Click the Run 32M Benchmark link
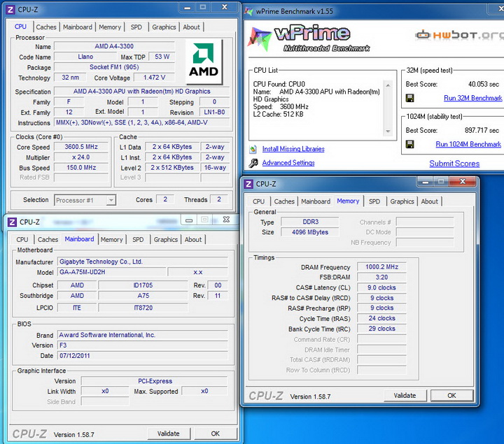This screenshot has height=444, width=504. (472, 98)
